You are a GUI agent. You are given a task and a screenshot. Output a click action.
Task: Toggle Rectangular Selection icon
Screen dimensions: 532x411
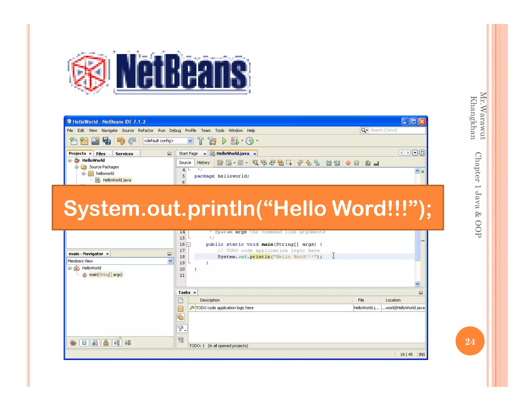coord(289,163)
